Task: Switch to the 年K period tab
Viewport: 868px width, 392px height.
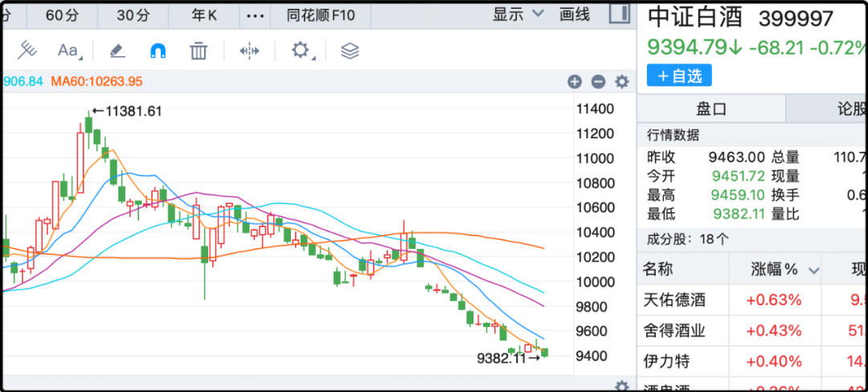Action: tap(202, 14)
